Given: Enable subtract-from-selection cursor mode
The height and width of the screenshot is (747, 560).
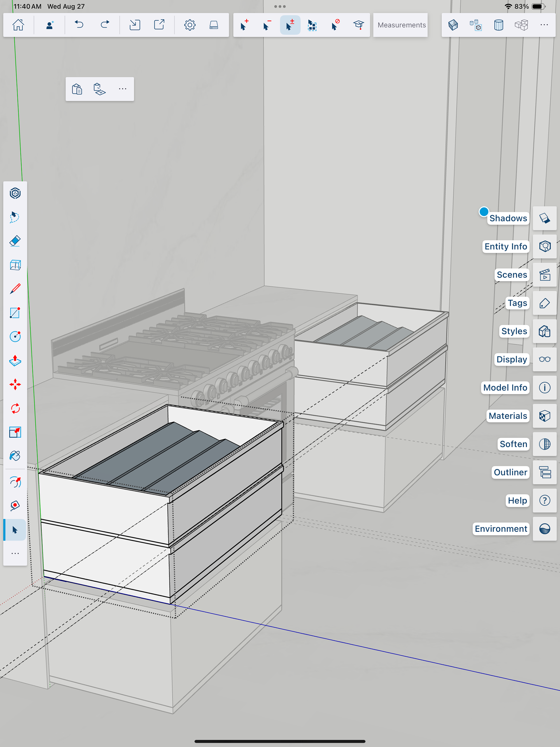Looking at the screenshot, I should tap(267, 25).
